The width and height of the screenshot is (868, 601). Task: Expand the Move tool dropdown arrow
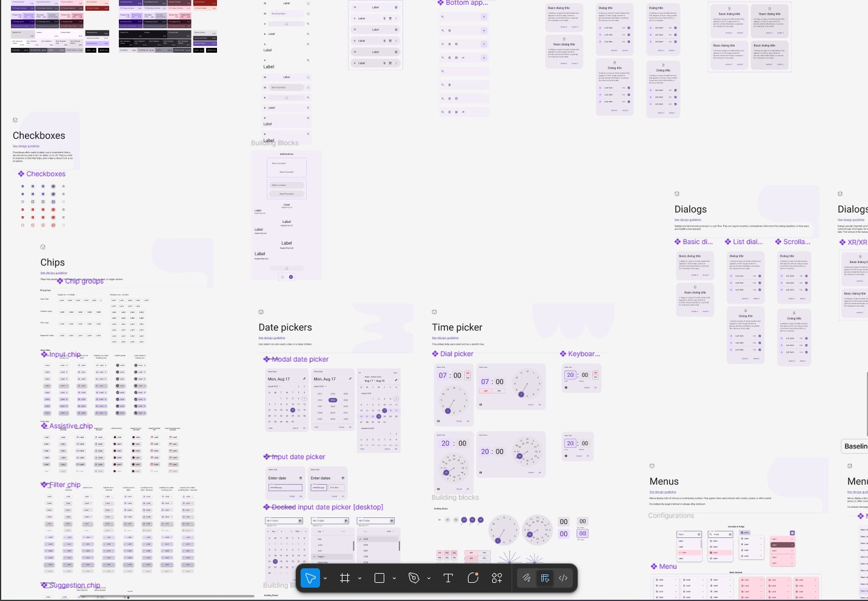pyautogui.click(x=326, y=579)
